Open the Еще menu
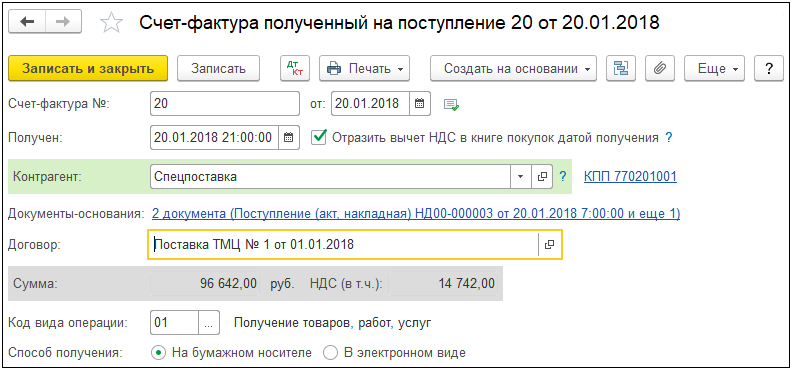792x370 pixels. pyautogui.click(x=714, y=68)
